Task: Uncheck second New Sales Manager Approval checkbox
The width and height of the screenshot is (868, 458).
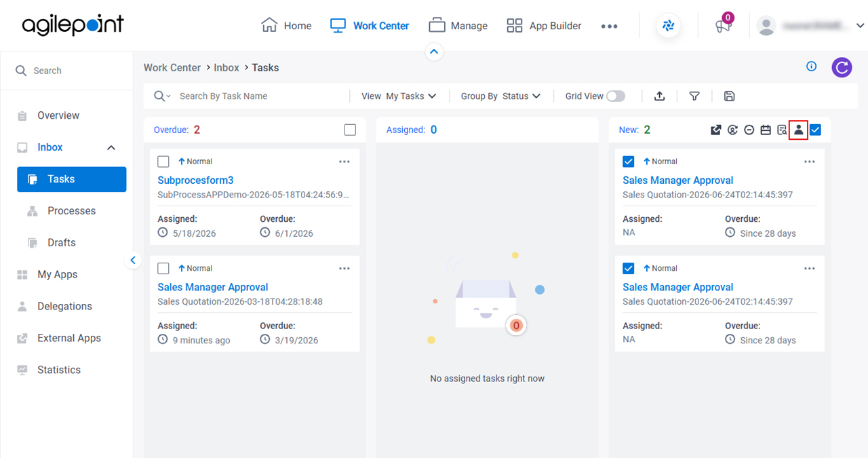Action: tap(629, 268)
